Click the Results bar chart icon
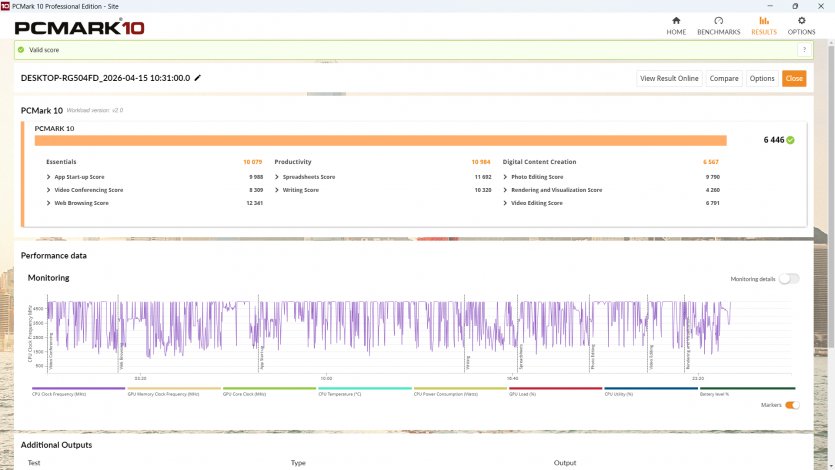The image size is (835, 470). (764, 21)
